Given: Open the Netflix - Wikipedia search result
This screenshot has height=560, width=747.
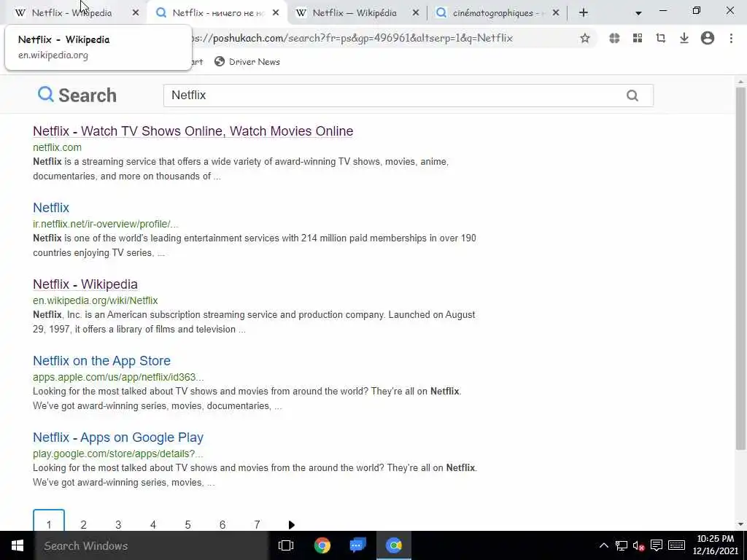Looking at the screenshot, I should pos(85,284).
